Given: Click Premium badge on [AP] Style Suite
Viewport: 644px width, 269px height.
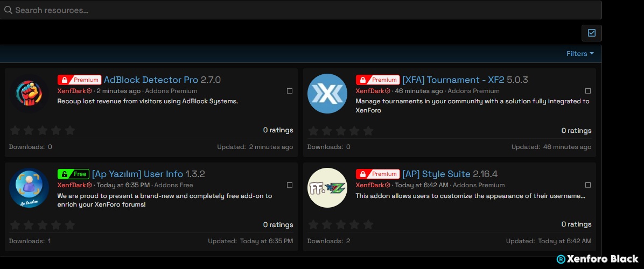Looking at the screenshot, I should click(x=377, y=174).
